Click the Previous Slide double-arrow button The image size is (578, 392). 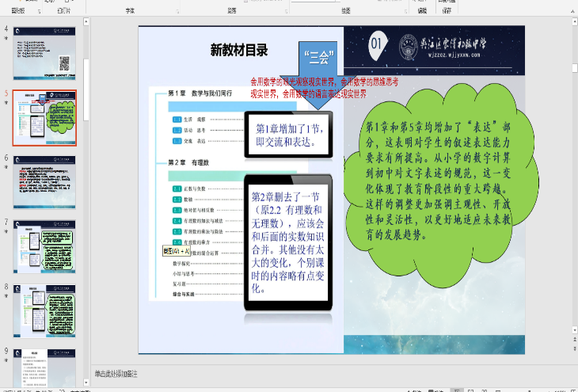[x=574, y=339]
